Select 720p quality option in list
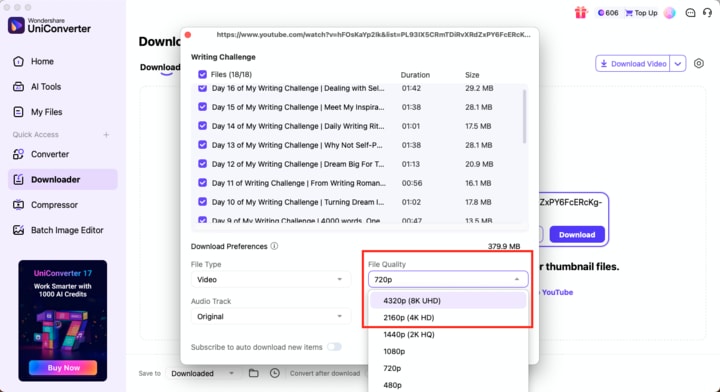The width and height of the screenshot is (720, 392). (448, 368)
